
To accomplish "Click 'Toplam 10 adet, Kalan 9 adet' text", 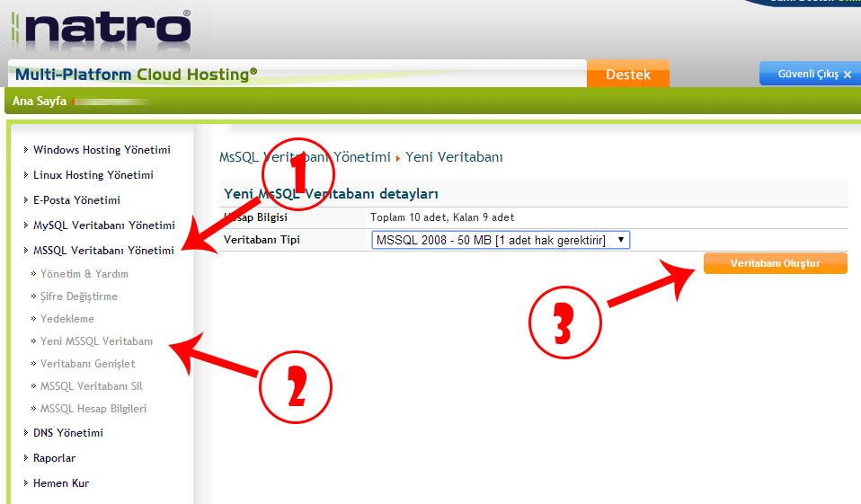I will pyautogui.click(x=442, y=217).
